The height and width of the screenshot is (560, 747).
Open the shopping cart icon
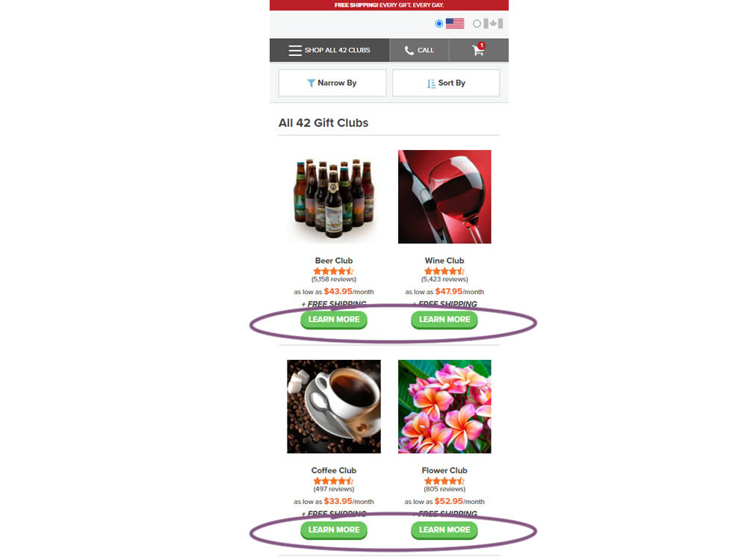coord(478,50)
